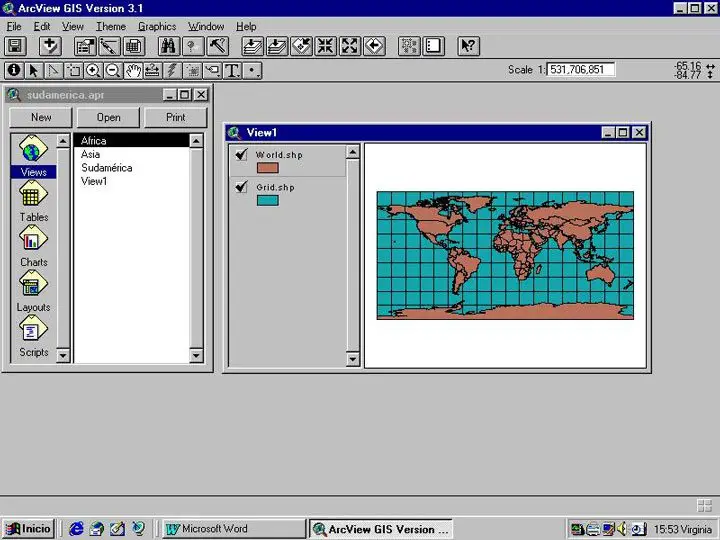The height and width of the screenshot is (540, 720).
Task: Select the Identify tool
Action: (x=14, y=70)
